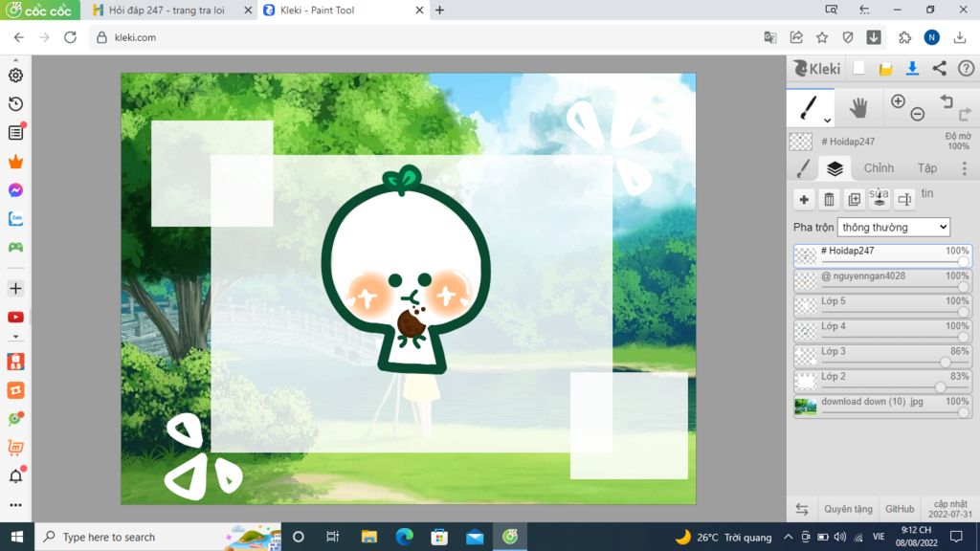Open the translate page icon
Image resolution: width=980 pixels, height=551 pixels.
[x=770, y=37]
